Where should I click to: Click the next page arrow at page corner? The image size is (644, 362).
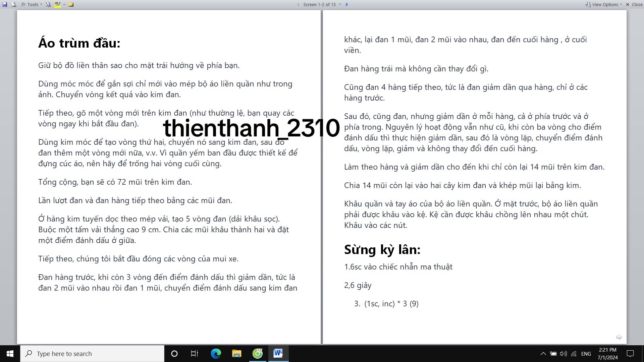coord(619,337)
